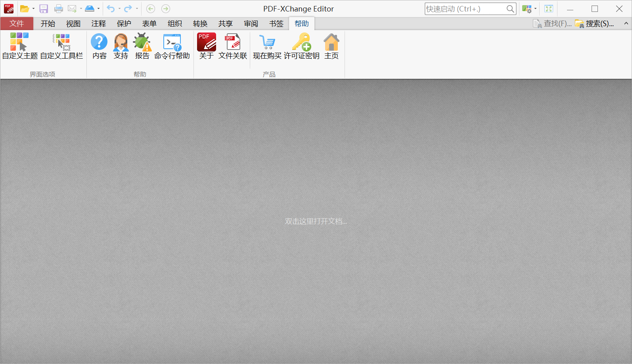The height and width of the screenshot is (364, 632).
Task: Expand the UI options dropdown arrow
Action: [535, 9]
